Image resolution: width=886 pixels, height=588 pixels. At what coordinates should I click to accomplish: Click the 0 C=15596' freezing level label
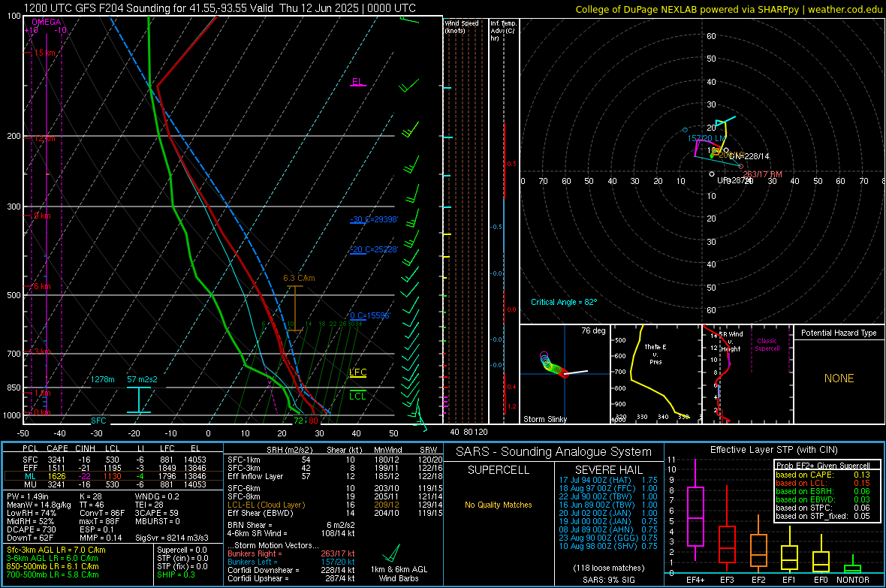[369, 315]
